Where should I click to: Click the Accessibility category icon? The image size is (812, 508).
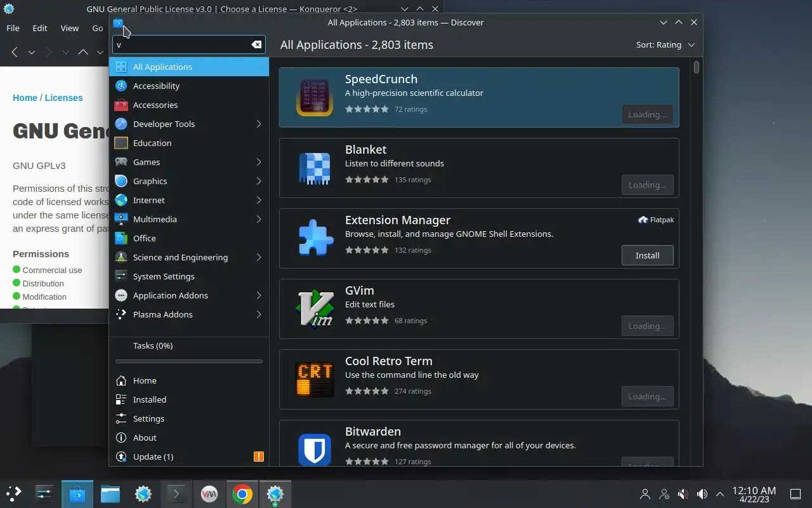(x=121, y=86)
